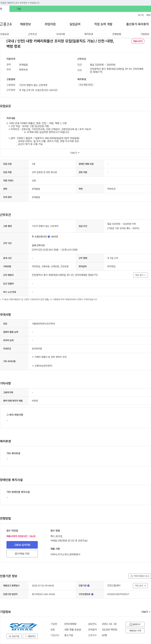Click the 로그인 link
Image resolution: width=151 pixels, height=644 pixels.
click(141, 15)
